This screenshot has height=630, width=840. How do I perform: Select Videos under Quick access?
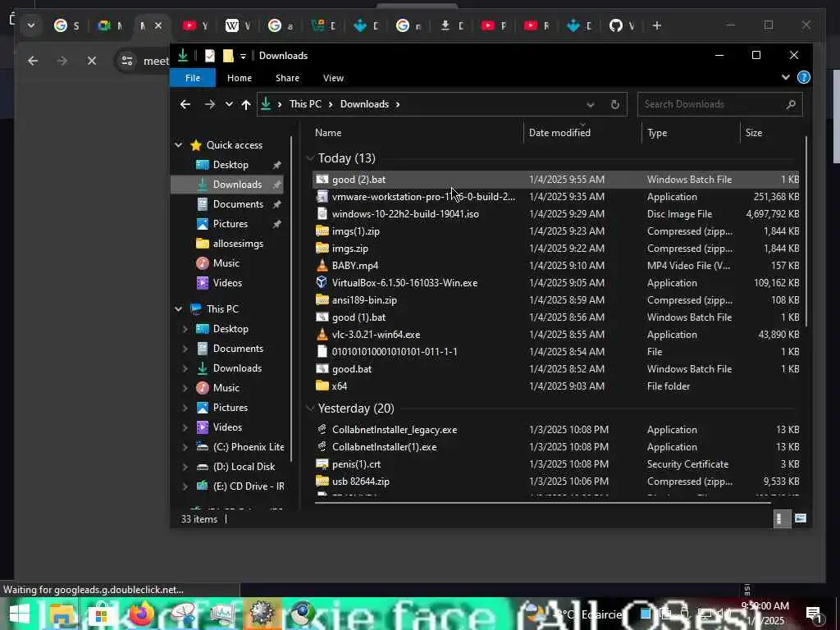pos(227,283)
